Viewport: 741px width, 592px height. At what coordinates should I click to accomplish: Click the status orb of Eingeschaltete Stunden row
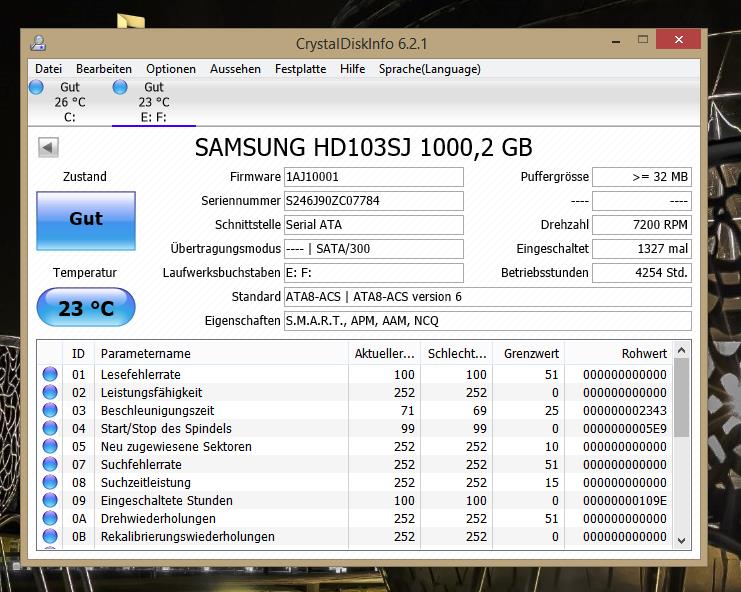pos(50,500)
